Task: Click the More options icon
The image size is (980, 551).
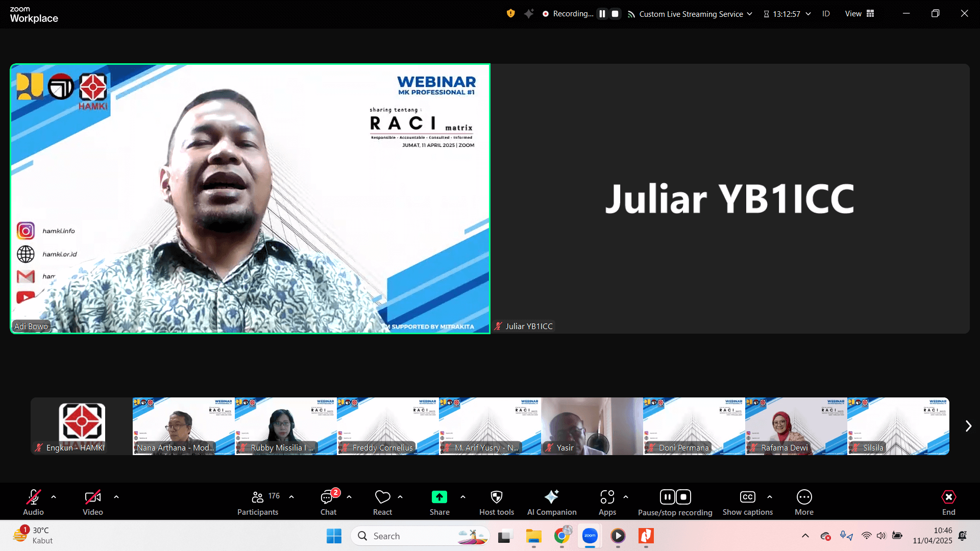Action: [804, 497]
